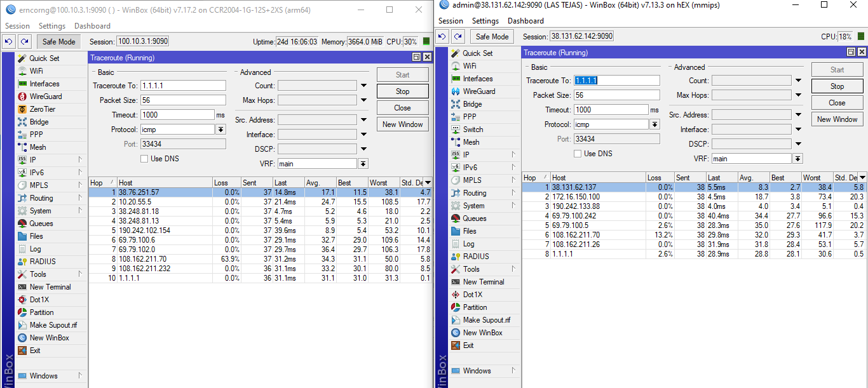The width and height of the screenshot is (868, 388).
Task: Toggle Safe Mode in left WinBox
Action: tap(58, 42)
